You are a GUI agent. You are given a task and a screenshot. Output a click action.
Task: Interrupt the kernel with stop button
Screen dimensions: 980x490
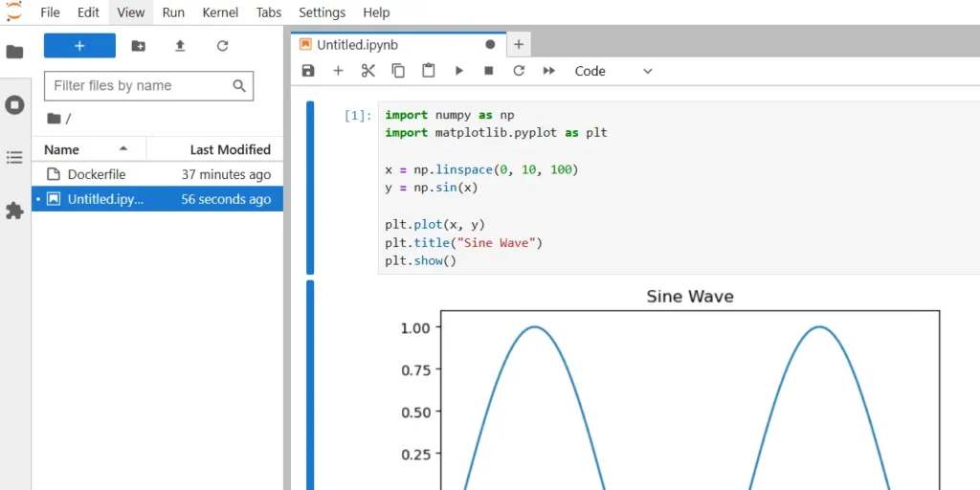pyautogui.click(x=488, y=71)
